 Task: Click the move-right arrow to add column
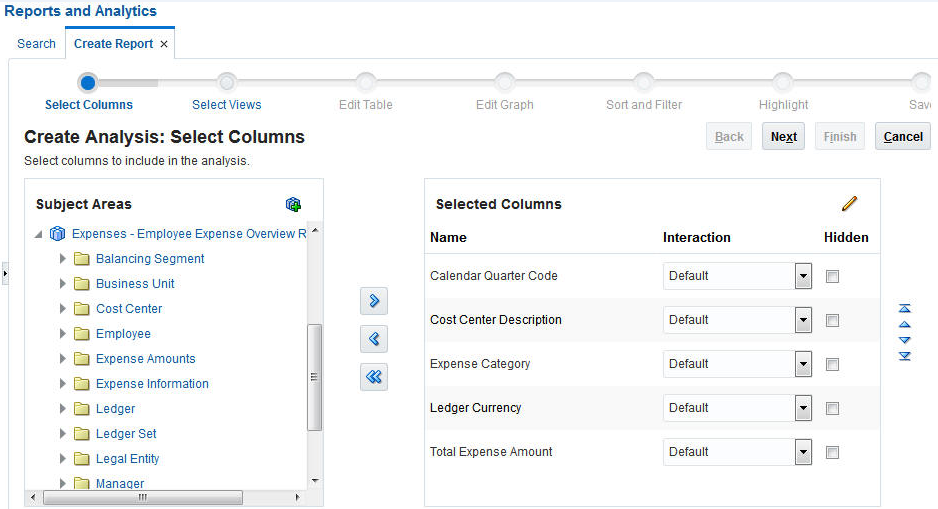374,301
